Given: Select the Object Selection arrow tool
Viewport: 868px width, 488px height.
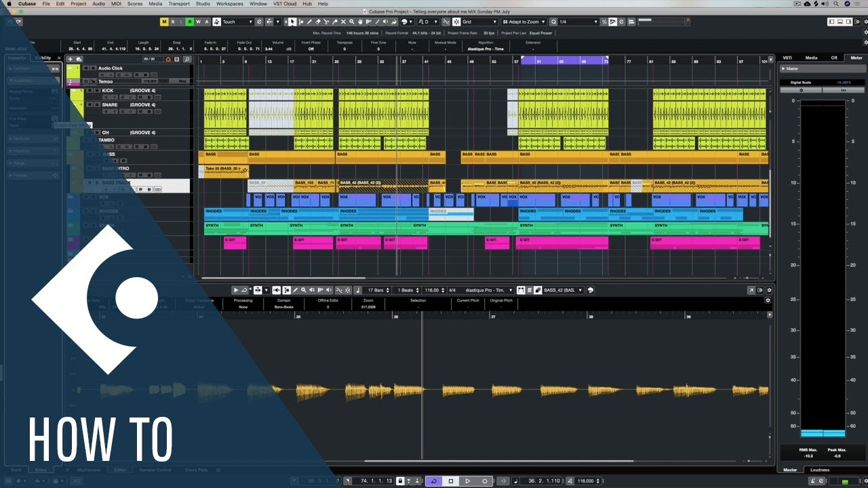Looking at the screenshot, I should (292, 22).
